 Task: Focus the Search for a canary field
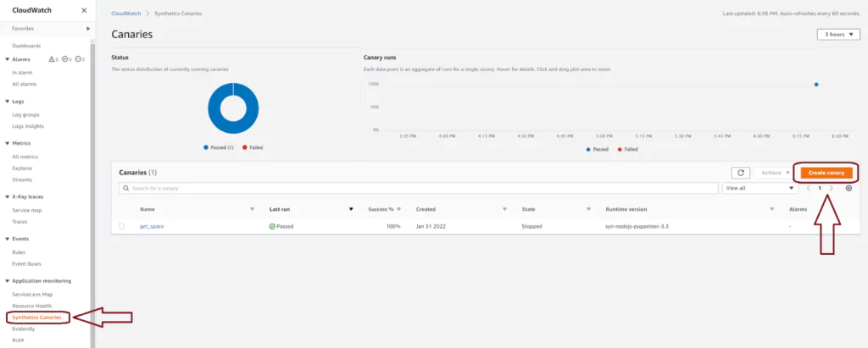click(x=419, y=188)
